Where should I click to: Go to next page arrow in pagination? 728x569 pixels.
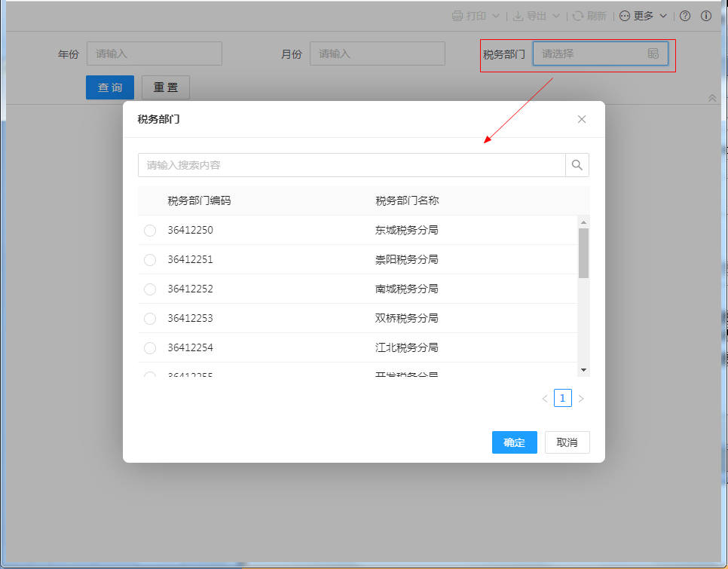pos(581,399)
